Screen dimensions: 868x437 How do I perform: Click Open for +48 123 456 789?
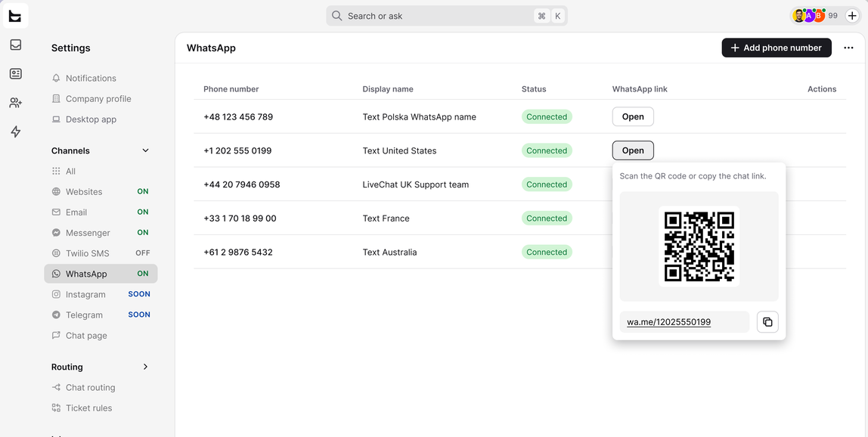coord(633,117)
